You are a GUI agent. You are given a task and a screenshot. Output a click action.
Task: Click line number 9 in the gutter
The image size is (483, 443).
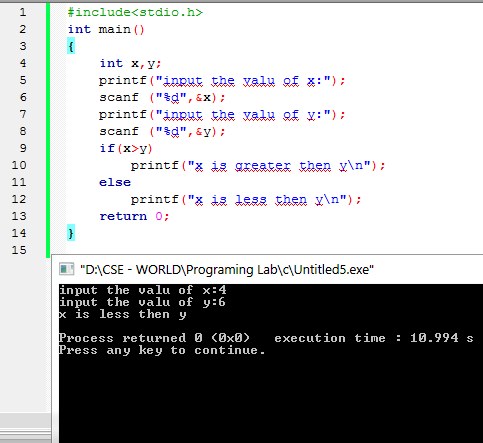(23, 148)
